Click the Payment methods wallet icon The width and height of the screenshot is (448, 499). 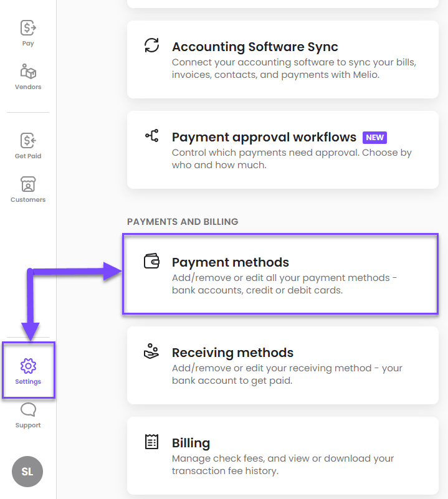(152, 262)
